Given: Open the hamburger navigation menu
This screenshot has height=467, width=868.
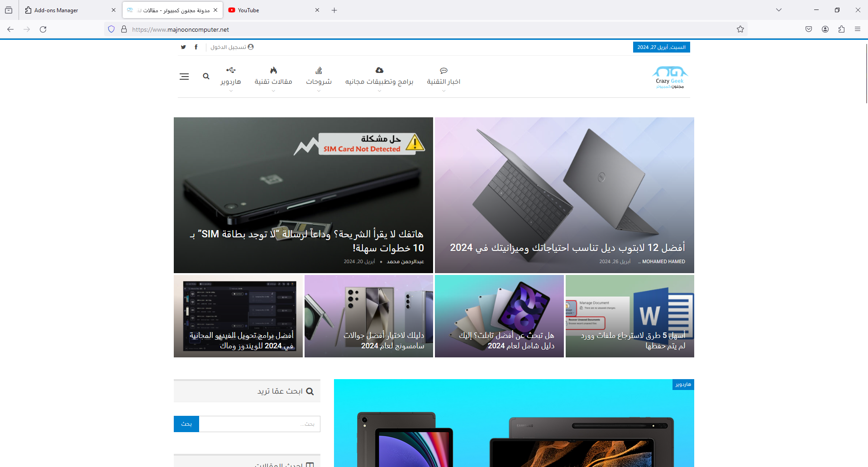Looking at the screenshot, I should tap(184, 77).
